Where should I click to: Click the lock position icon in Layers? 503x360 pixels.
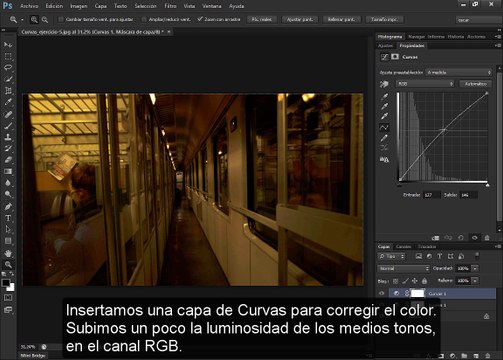click(415, 281)
